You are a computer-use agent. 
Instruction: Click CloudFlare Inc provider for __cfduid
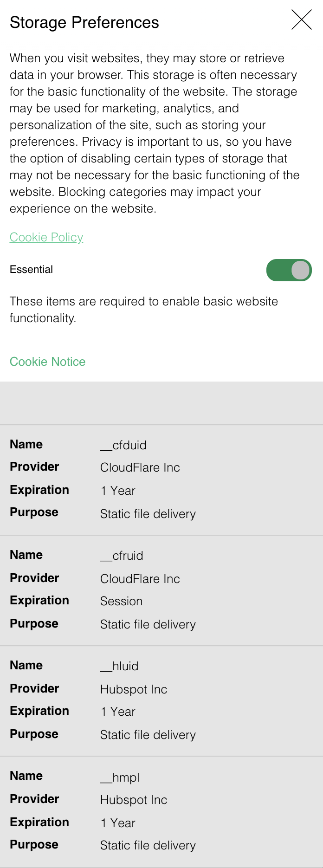(x=140, y=467)
